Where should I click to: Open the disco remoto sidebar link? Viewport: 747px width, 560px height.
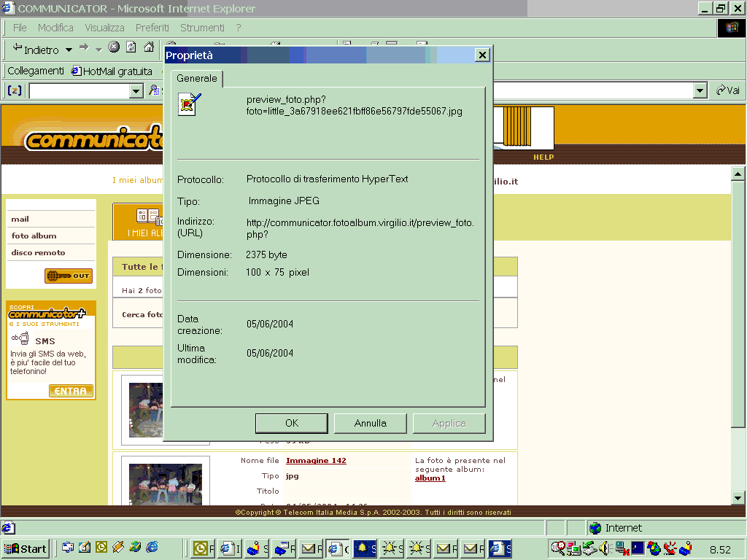coord(38,252)
